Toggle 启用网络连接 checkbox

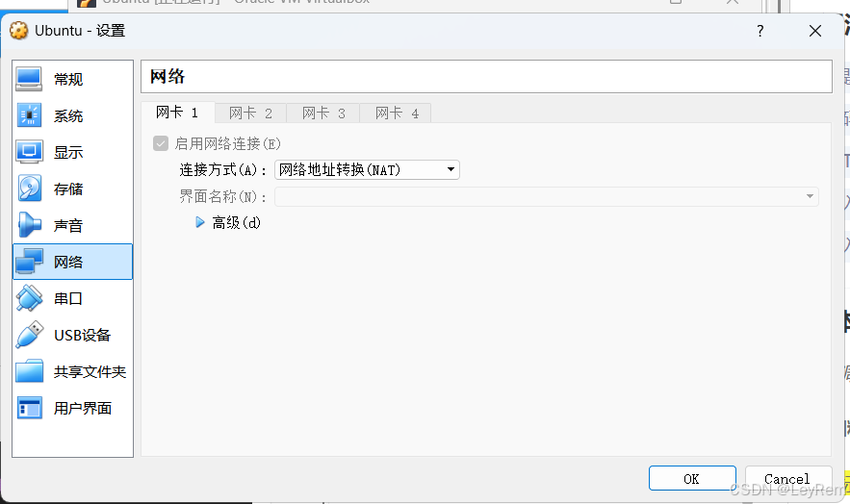[x=161, y=143]
